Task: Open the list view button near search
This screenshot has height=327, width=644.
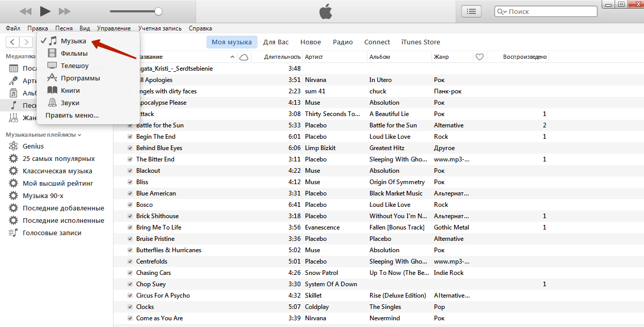Action: tap(471, 11)
